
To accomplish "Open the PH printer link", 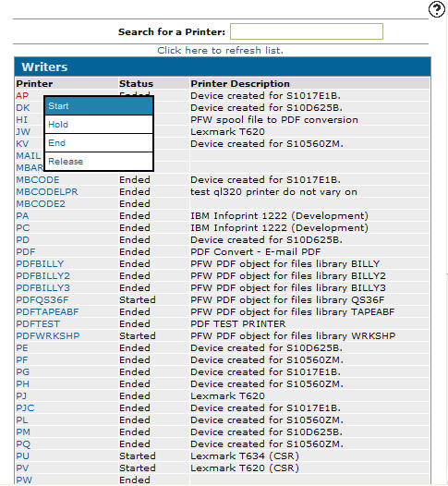I will point(22,384).
